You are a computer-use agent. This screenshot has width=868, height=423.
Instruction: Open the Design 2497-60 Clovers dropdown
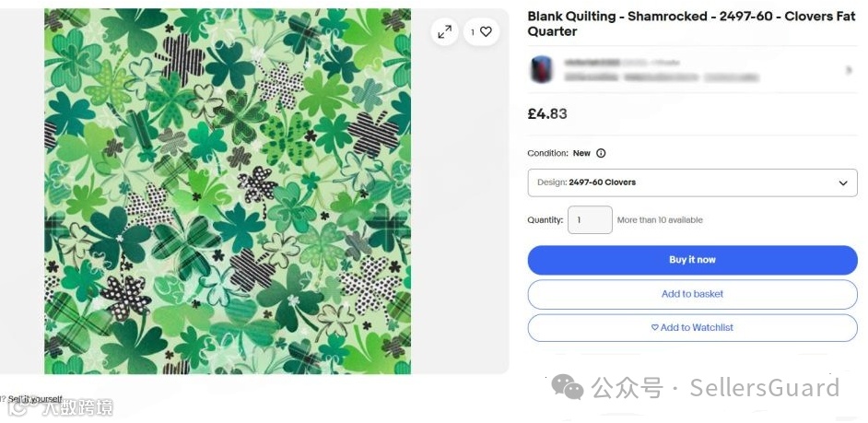coord(692,182)
